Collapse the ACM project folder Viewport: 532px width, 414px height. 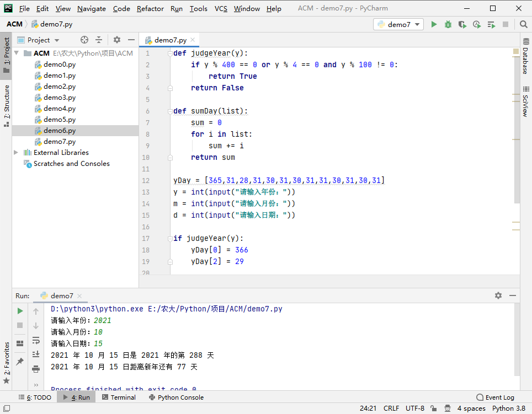point(16,53)
